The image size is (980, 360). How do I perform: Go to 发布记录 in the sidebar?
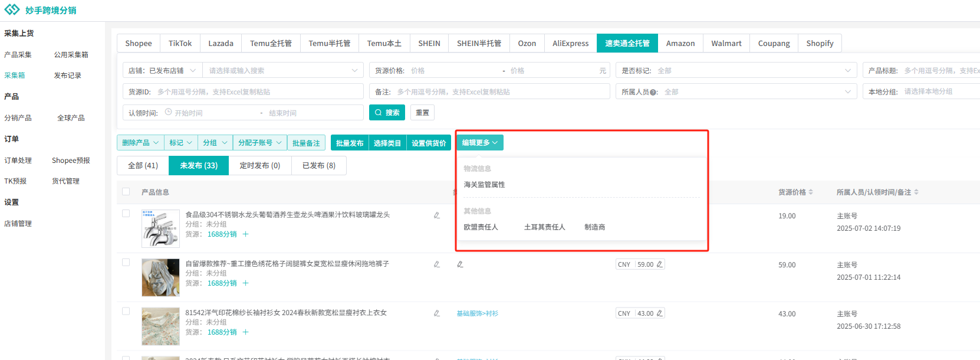tap(68, 76)
